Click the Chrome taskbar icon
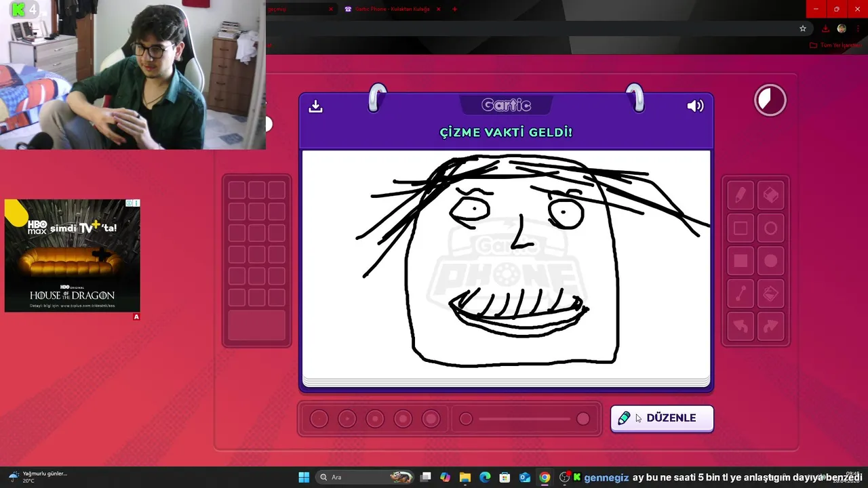Image resolution: width=868 pixels, height=488 pixels. click(x=545, y=477)
